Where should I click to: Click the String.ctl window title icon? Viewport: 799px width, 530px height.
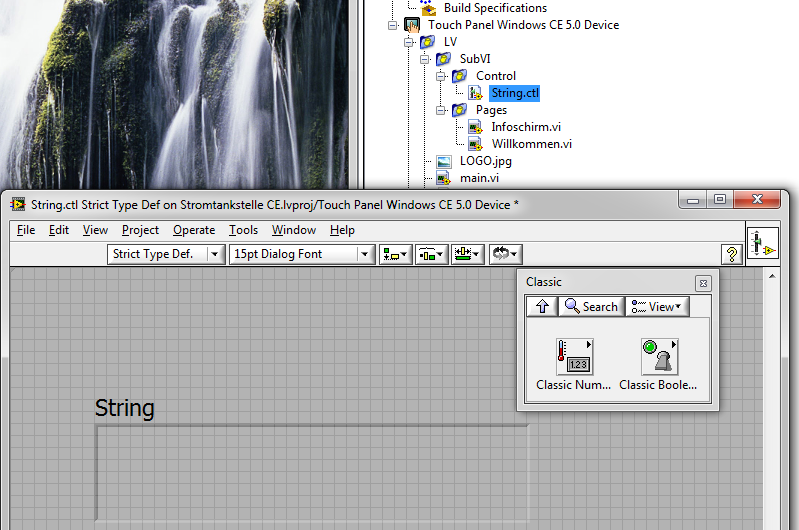pyautogui.click(x=18, y=204)
